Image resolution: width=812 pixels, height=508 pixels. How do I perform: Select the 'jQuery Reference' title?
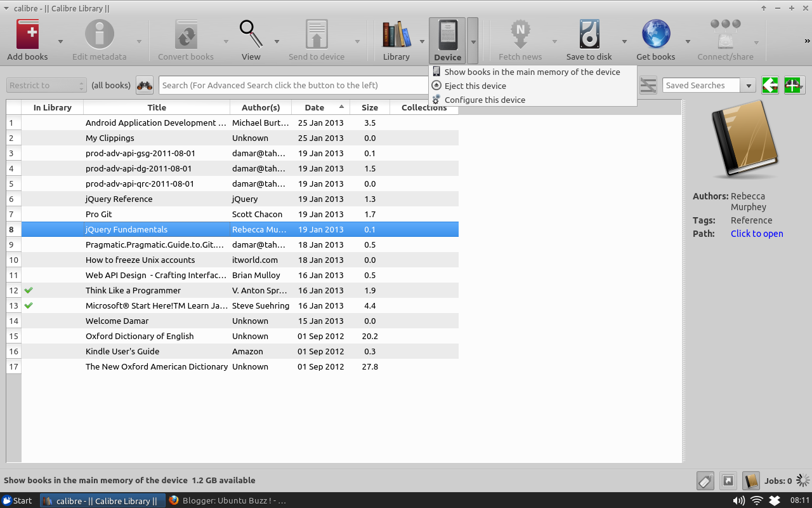click(119, 199)
